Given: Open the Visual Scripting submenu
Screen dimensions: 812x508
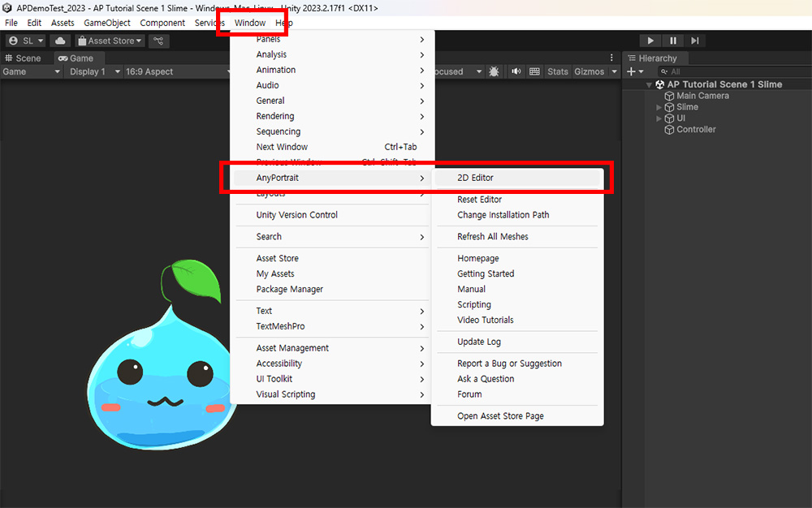Looking at the screenshot, I should tap(332, 394).
